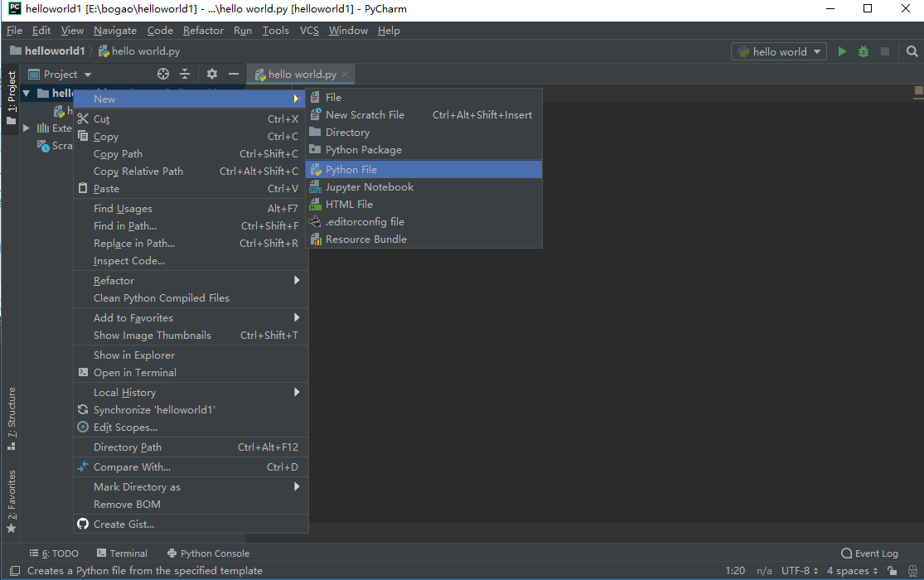Select File in the New submenu
Image resolution: width=924 pixels, height=580 pixels.
point(423,98)
